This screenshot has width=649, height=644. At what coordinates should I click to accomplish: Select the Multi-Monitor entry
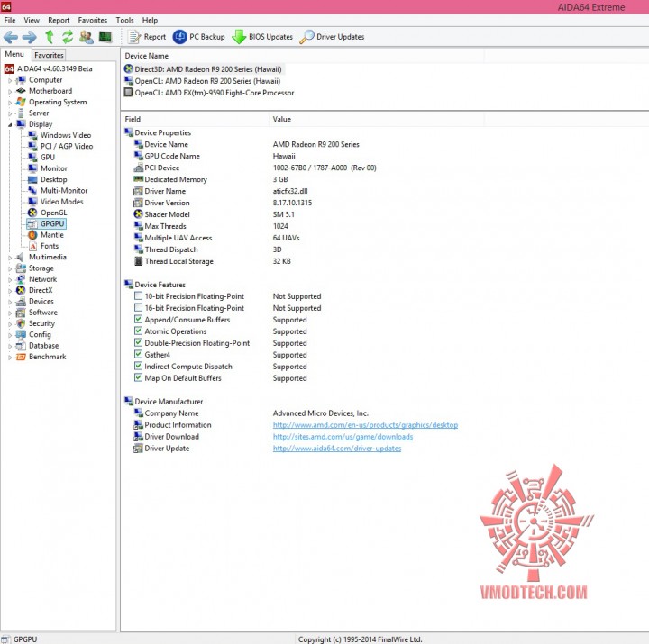point(64,191)
